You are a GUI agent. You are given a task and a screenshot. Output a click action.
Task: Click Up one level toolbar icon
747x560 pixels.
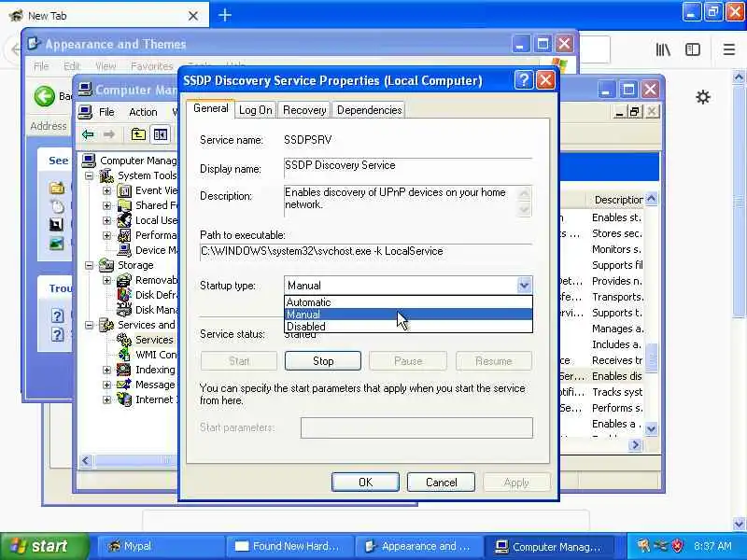(x=138, y=134)
